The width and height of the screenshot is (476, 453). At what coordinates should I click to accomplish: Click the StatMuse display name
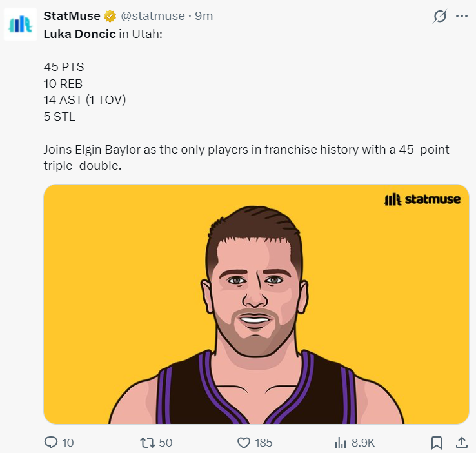72,15
